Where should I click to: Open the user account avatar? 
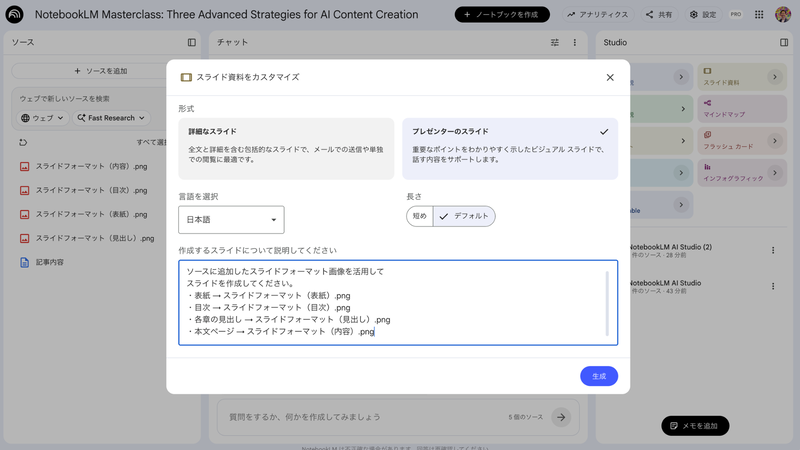click(x=783, y=14)
